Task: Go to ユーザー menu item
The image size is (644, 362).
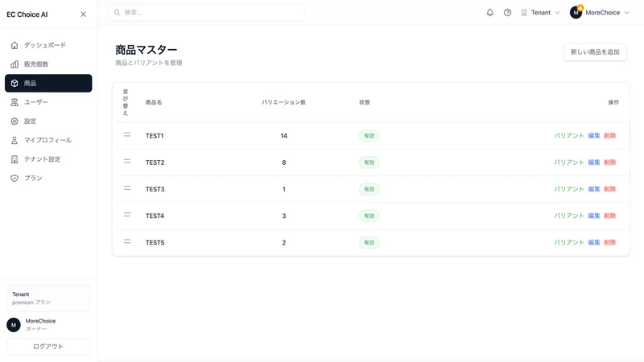Action: pos(48,102)
